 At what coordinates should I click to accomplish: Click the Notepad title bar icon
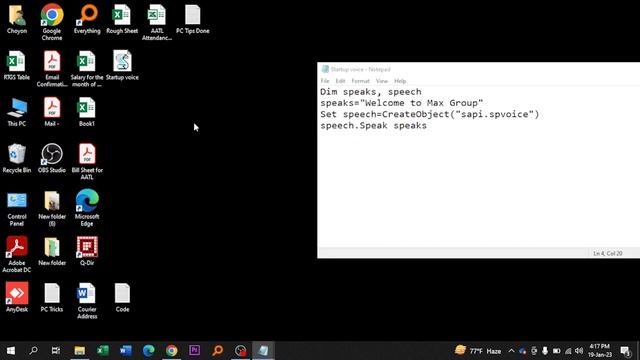click(x=325, y=69)
